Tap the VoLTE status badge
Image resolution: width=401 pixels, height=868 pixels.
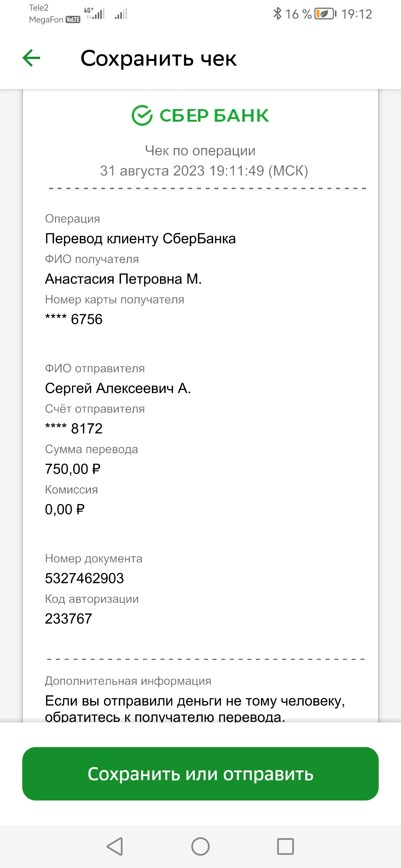[73, 20]
